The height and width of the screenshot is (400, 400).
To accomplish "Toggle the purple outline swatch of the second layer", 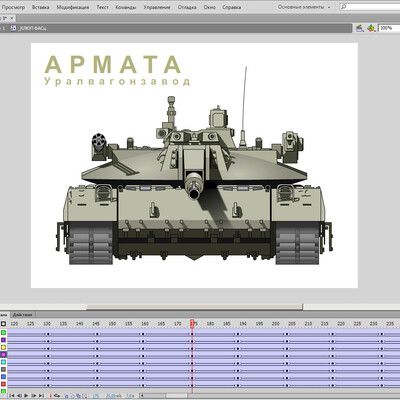I will pos(3,340).
